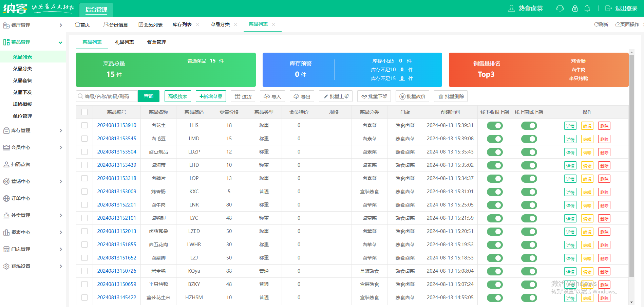Expand 营销中心 chevron
Screen dimensions: 644x307
click(61, 181)
